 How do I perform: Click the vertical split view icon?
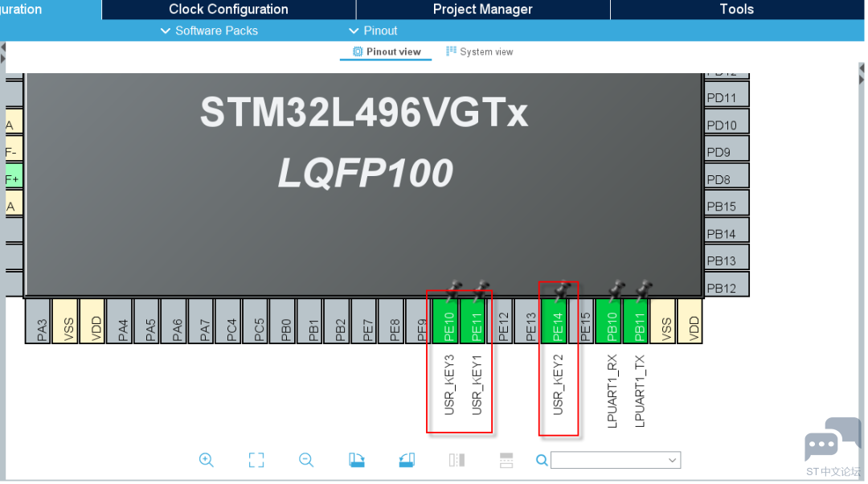(x=457, y=460)
